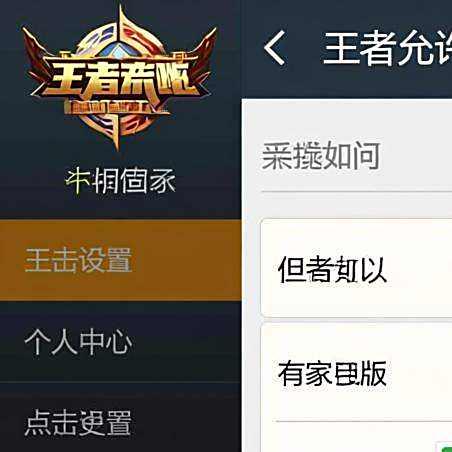452x452 pixels.
Task: Click the 王者允许 page title in header
Action: click(387, 48)
